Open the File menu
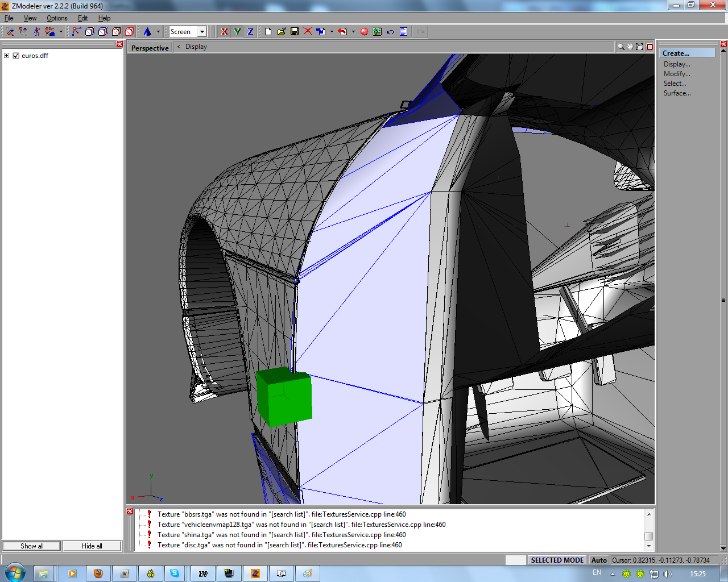 (x=9, y=18)
